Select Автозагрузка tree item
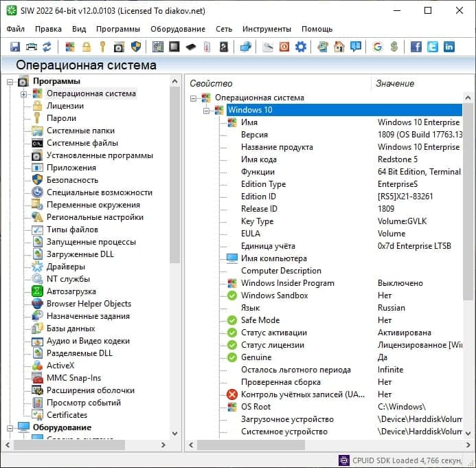The width and height of the screenshot is (476, 468). coord(71,291)
